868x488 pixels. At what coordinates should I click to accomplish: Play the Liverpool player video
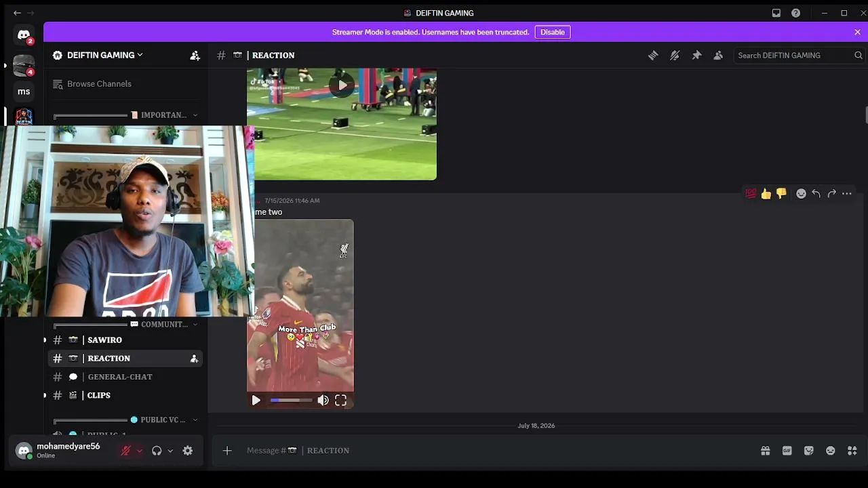click(x=256, y=401)
